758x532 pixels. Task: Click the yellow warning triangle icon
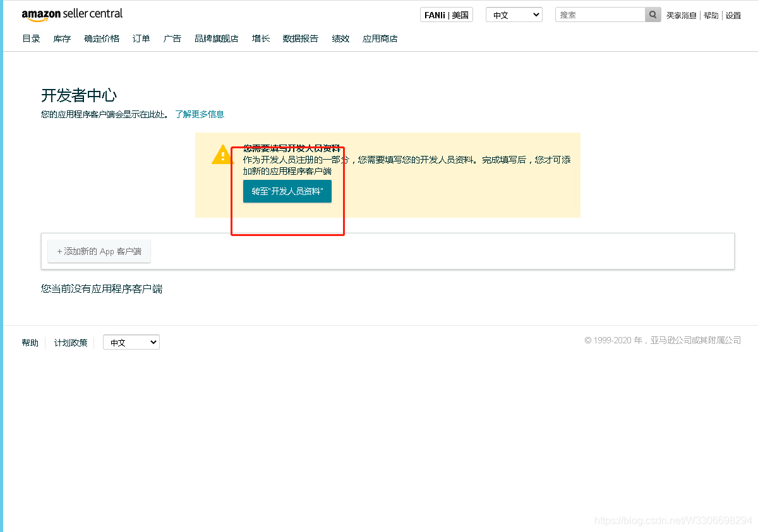[223, 155]
